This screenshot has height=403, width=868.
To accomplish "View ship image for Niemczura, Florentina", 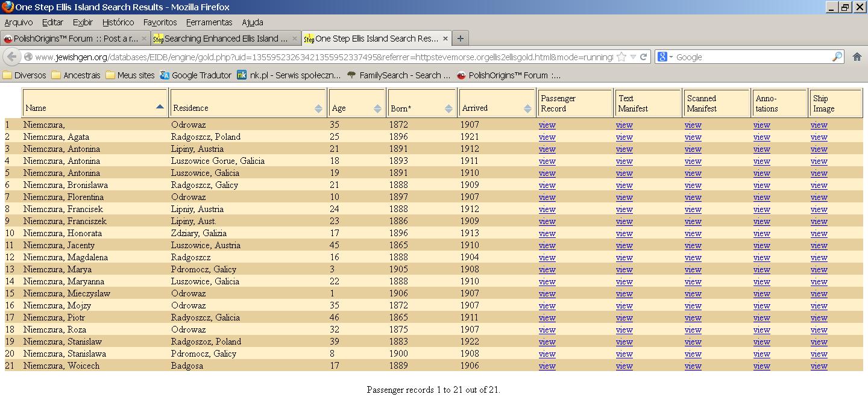I will (819, 198).
